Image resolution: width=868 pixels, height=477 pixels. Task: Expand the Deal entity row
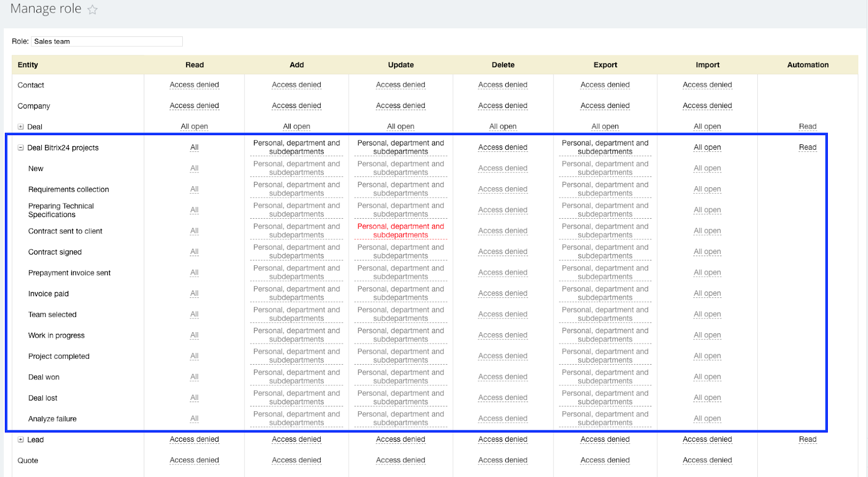coord(21,127)
